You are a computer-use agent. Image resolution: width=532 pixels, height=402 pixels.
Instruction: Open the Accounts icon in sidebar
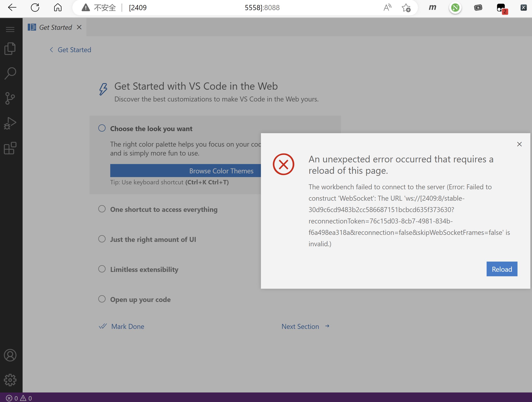[10, 355]
